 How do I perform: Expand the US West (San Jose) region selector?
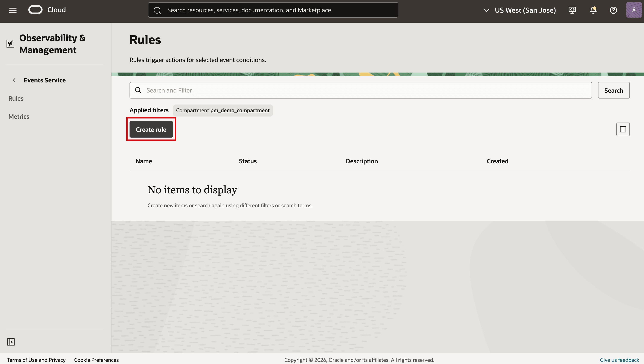(x=519, y=10)
